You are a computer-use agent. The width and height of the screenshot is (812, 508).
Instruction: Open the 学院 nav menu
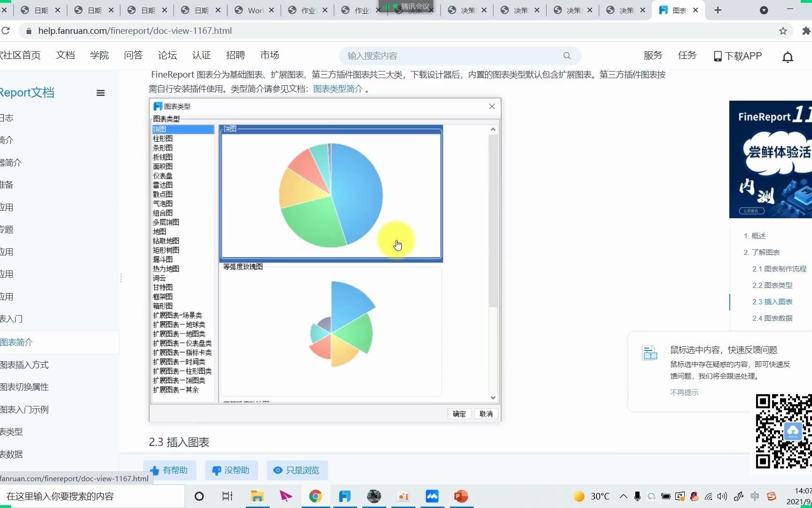99,55
